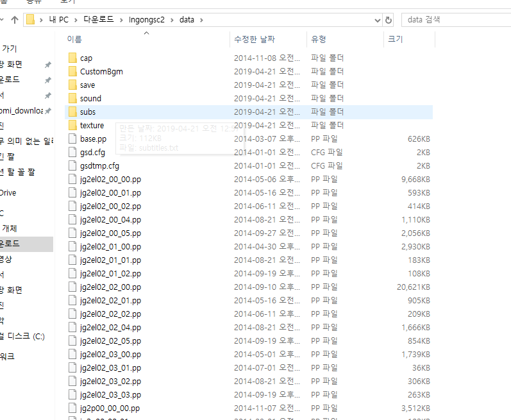Select the gsdtmp.cfg file icon

tap(72, 166)
